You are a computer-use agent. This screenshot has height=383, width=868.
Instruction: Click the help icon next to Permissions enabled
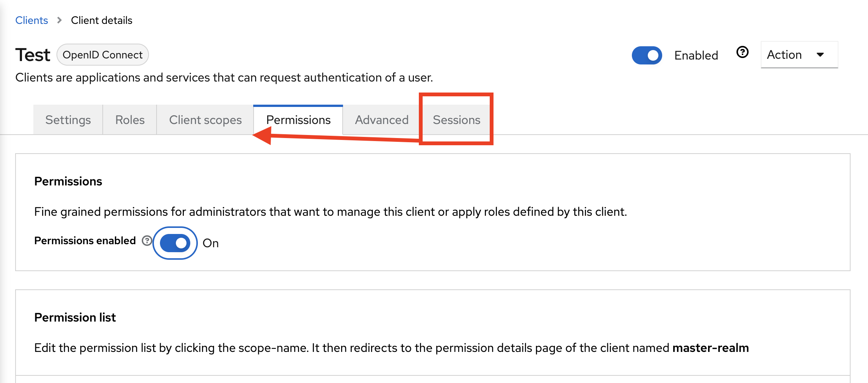click(146, 240)
